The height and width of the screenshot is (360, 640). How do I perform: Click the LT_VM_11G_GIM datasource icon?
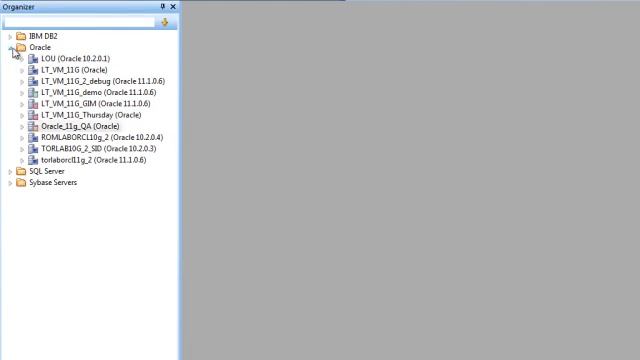click(x=33, y=104)
